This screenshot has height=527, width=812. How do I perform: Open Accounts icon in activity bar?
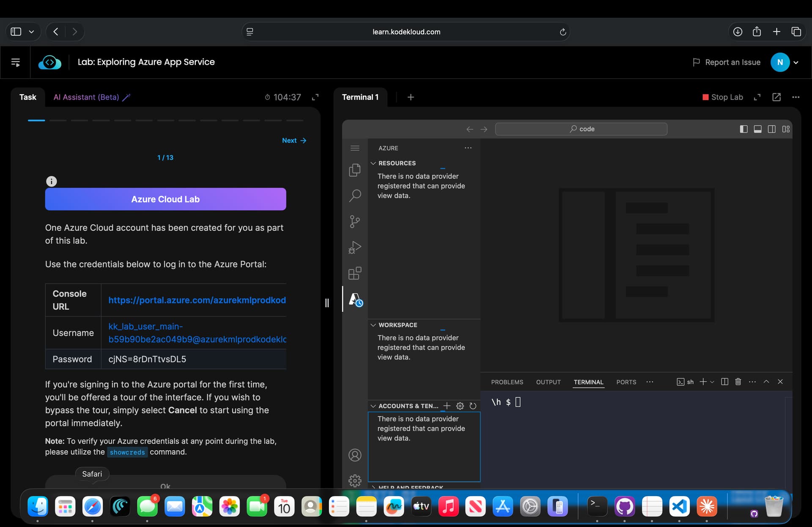click(x=354, y=455)
